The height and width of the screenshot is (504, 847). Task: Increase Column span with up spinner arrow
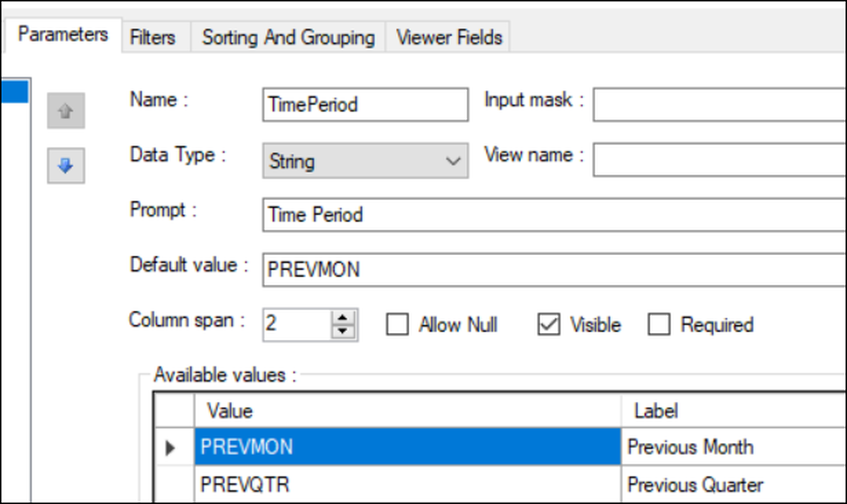[343, 318]
